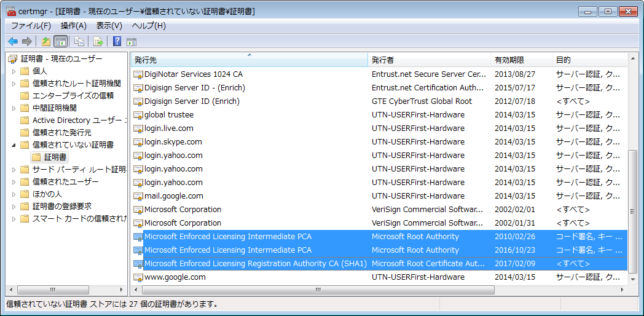Click certificate icon beside login.live.com
Screen dimensions: 644x316
tap(138, 128)
